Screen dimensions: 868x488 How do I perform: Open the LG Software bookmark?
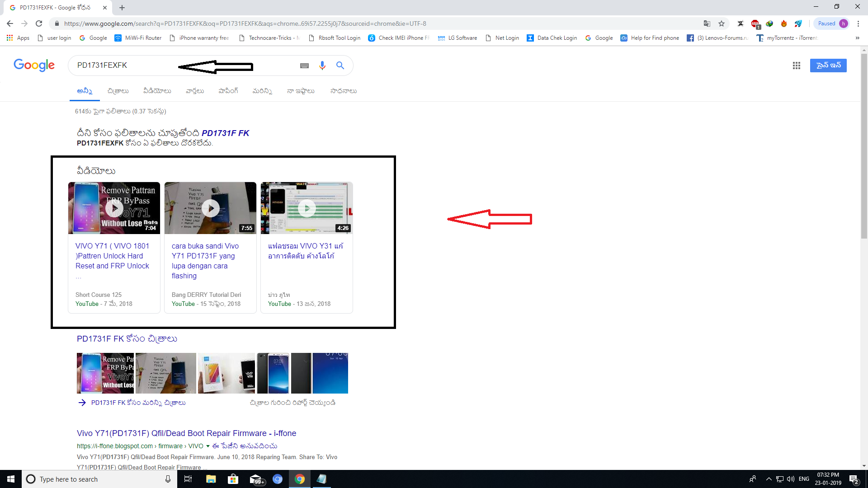click(x=458, y=38)
